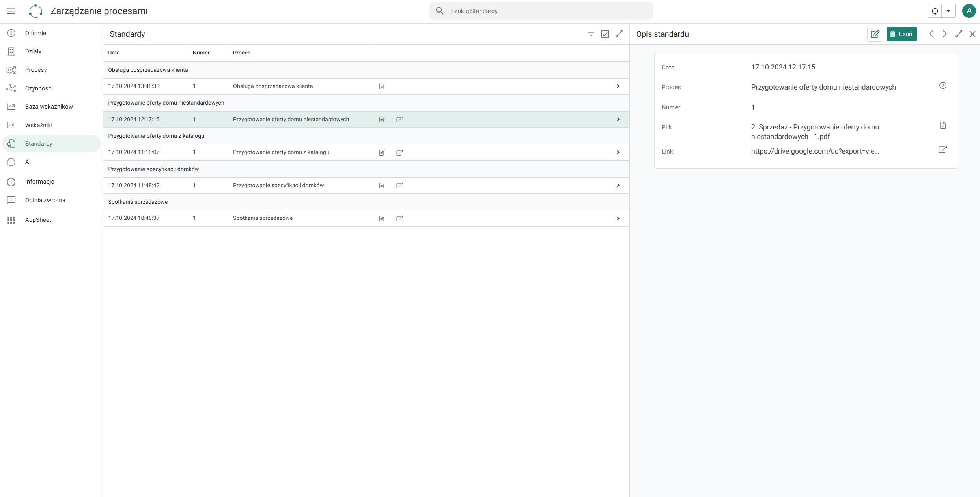This screenshot has height=497, width=980.
Task: Click the Szukaj Standardy search field
Action: (x=541, y=11)
